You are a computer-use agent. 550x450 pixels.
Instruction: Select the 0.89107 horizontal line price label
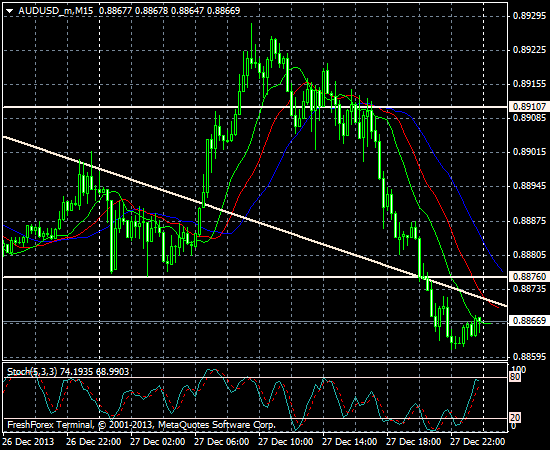click(529, 107)
